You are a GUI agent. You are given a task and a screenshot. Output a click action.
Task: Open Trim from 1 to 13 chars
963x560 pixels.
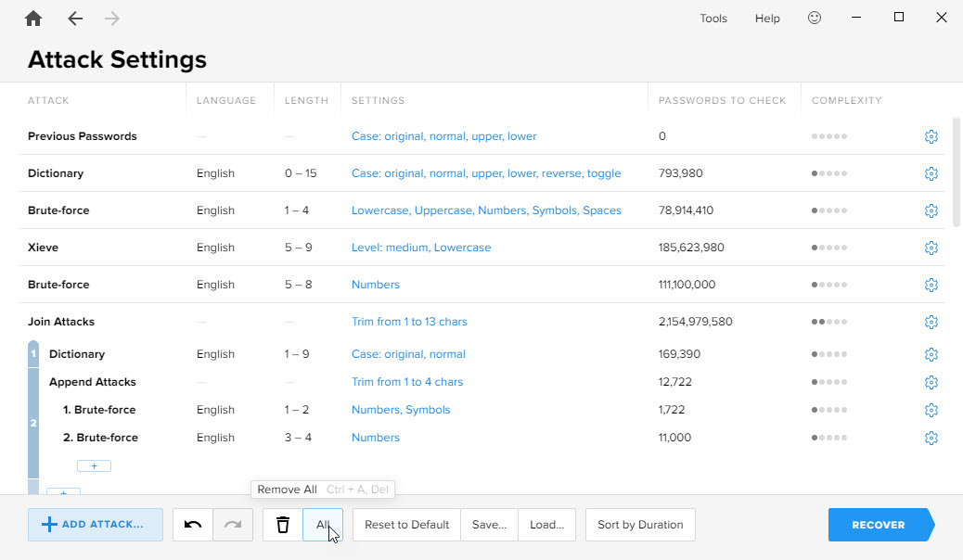[409, 322]
